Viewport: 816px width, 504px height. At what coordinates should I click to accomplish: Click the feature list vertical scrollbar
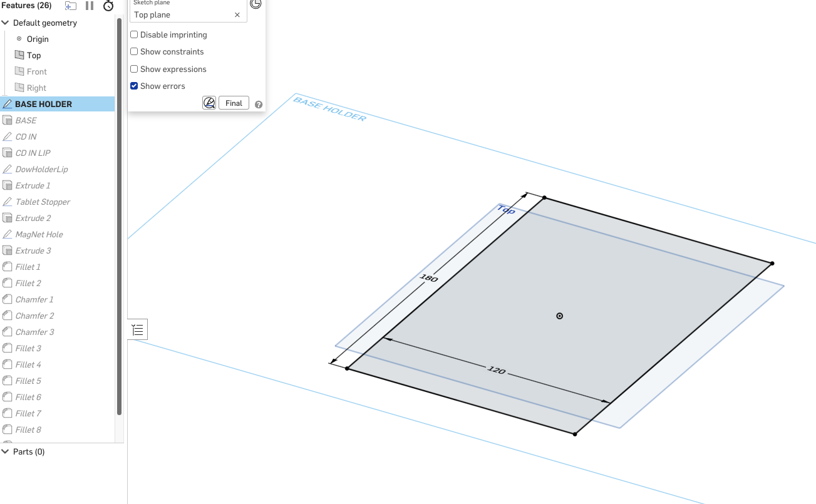[119, 219]
